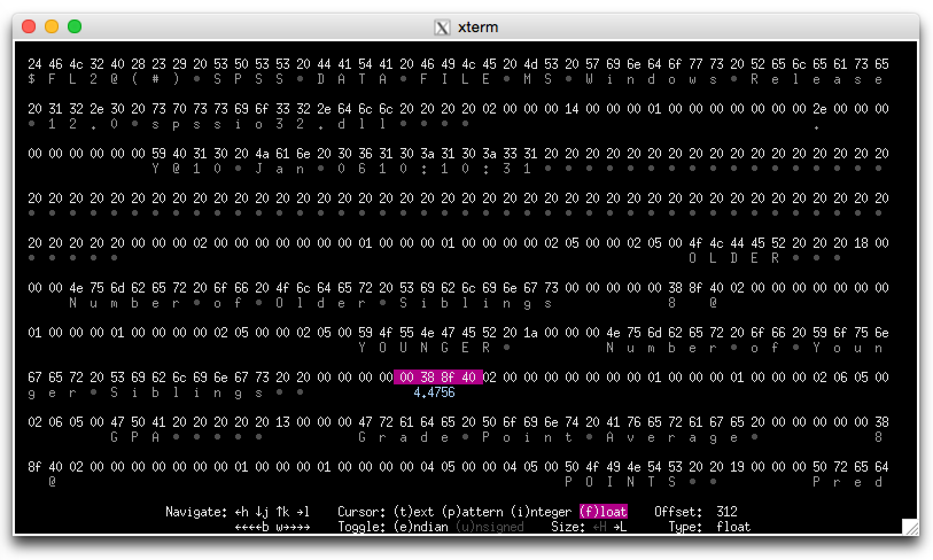Click the Navigate: label
The image size is (933, 560).
click(x=197, y=511)
